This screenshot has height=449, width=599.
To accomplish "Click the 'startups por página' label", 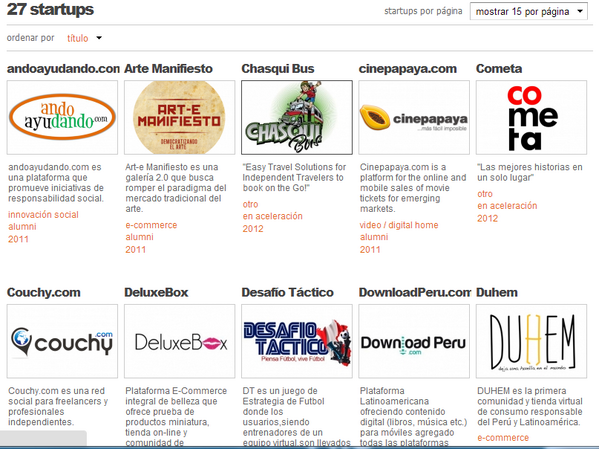I will tap(423, 11).
